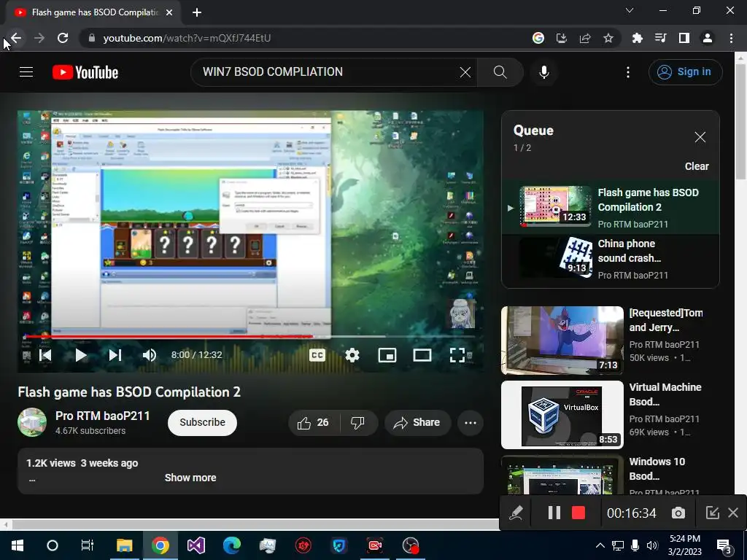Screen dimensions: 747x560
Task: Install app icon in address bar
Action: 562,38
